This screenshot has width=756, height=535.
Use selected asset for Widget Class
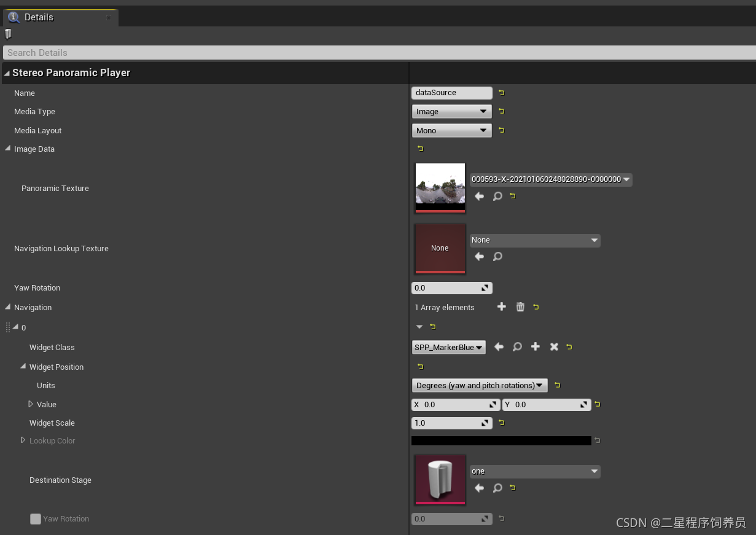pos(499,347)
